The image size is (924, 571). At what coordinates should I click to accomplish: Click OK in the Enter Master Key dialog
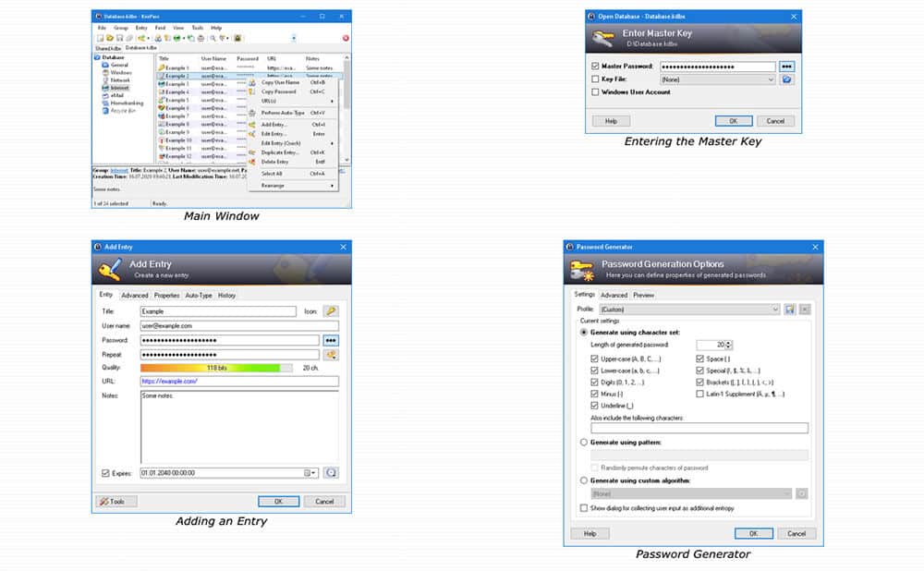tap(734, 121)
